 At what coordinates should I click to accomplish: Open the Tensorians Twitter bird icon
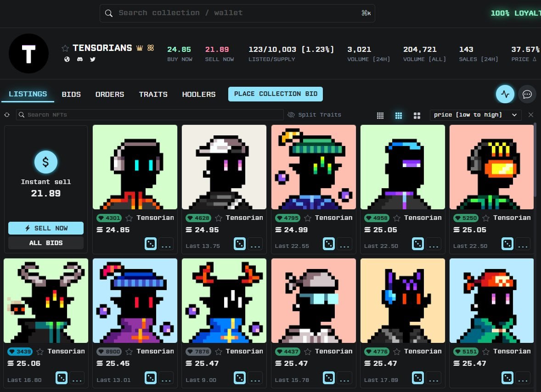click(92, 59)
